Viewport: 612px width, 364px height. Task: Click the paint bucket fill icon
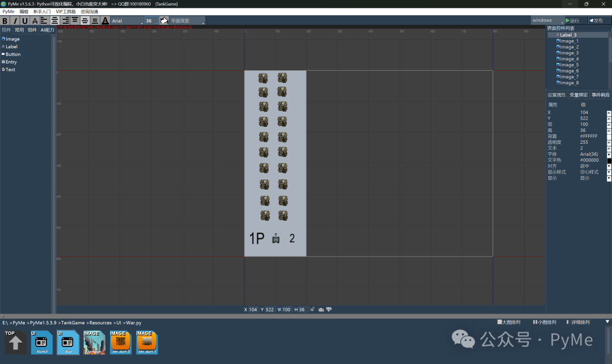tap(164, 20)
